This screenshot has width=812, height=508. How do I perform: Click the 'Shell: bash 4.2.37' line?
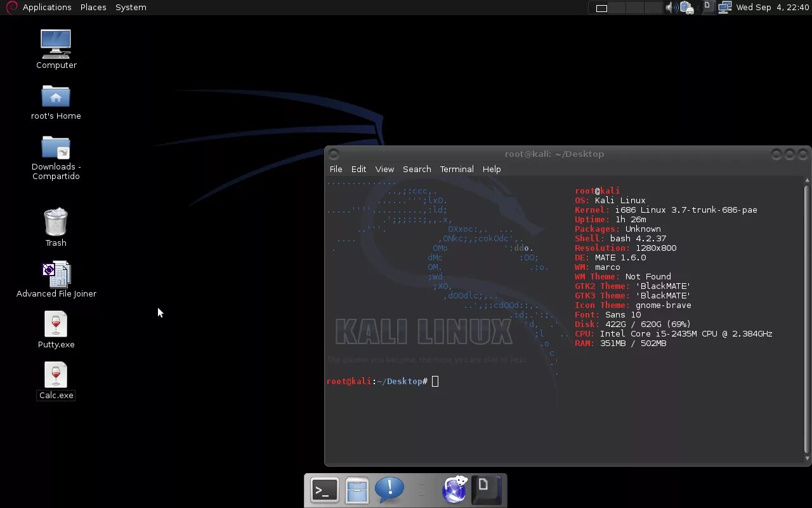click(x=620, y=238)
